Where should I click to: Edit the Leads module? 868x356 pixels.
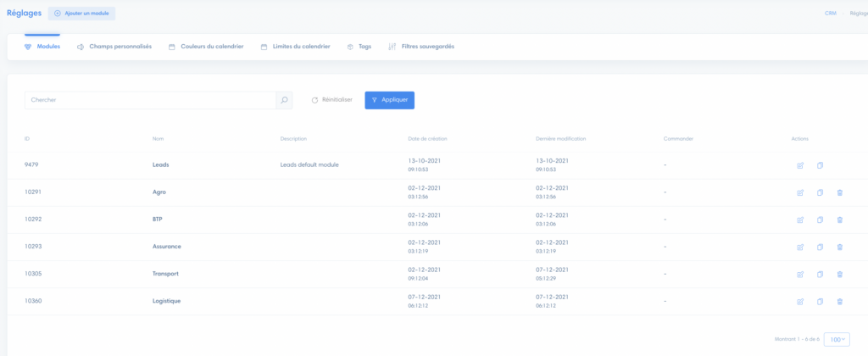tap(800, 165)
